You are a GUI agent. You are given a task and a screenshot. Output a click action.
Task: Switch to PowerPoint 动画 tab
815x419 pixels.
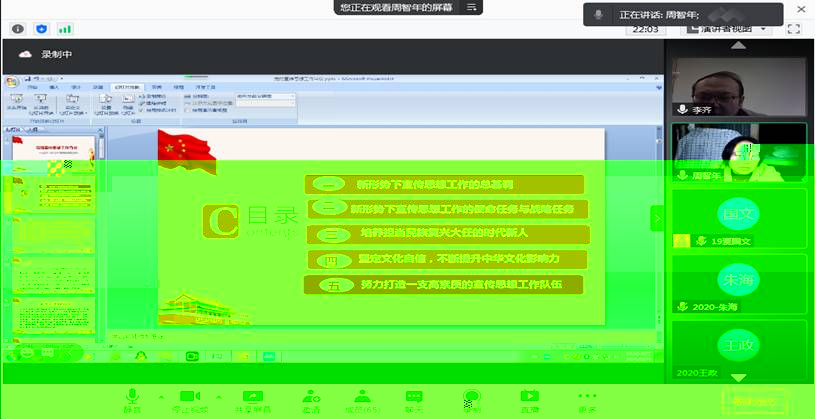pos(98,87)
